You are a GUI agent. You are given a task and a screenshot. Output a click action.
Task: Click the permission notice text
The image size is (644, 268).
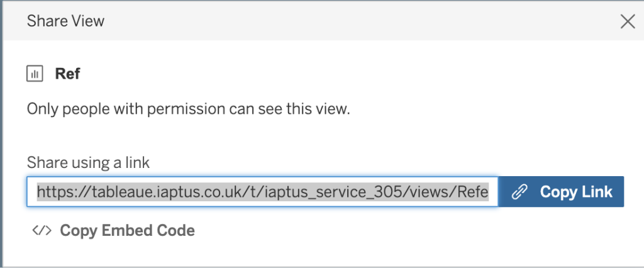point(188,109)
